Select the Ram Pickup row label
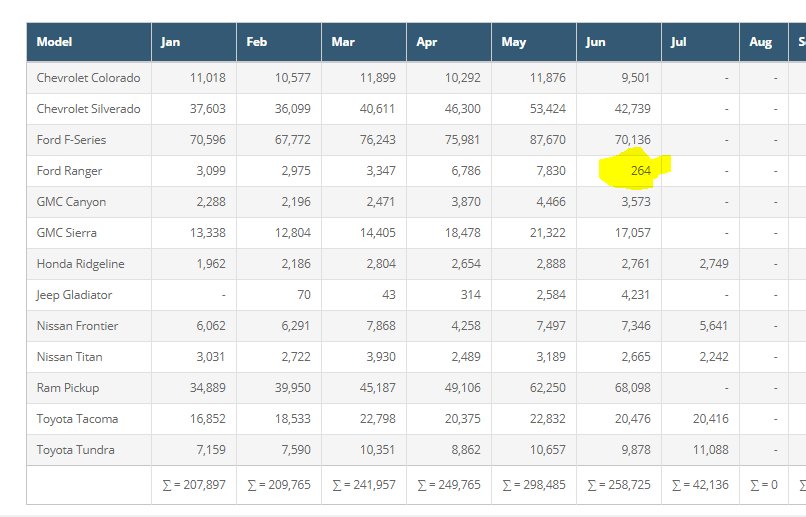This screenshot has width=806, height=517. tap(68, 388)
